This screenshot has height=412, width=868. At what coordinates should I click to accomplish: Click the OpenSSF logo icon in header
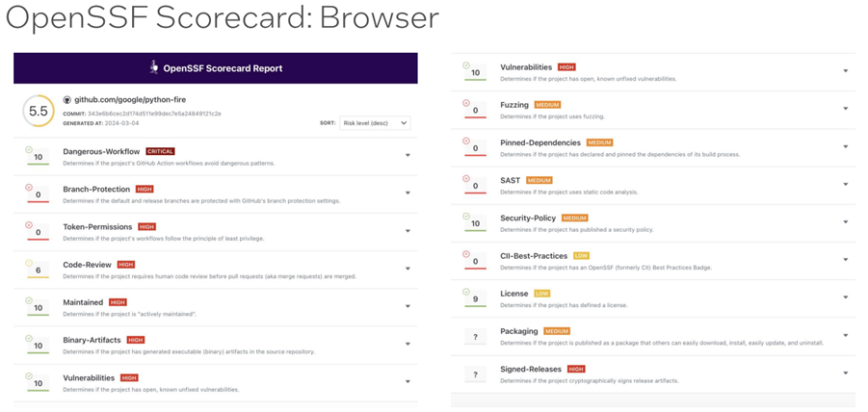[153, 67]
